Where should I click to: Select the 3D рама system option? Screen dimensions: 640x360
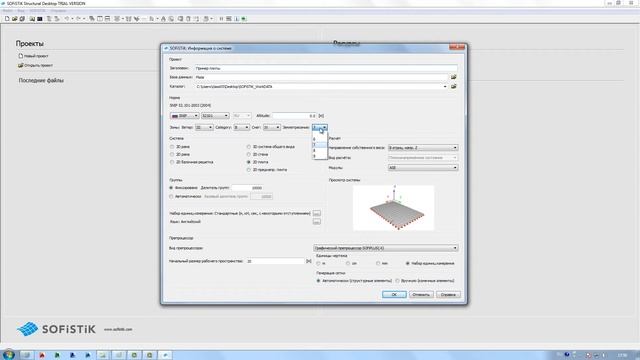point(172,147)
